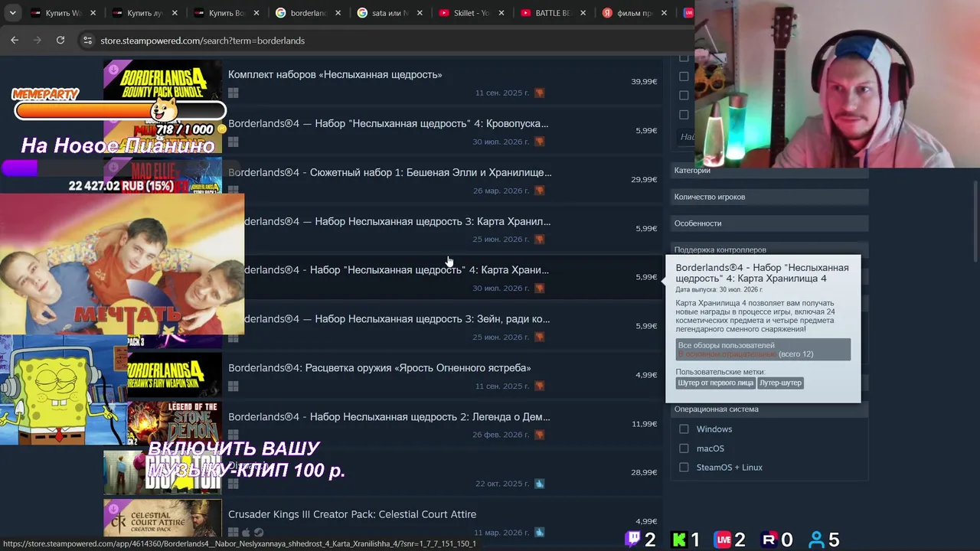Image resolution: width=980 pixels, height=551 pixels.
Task: Expand the Поддержка контроллеров filter section
Action: point(769,249)
